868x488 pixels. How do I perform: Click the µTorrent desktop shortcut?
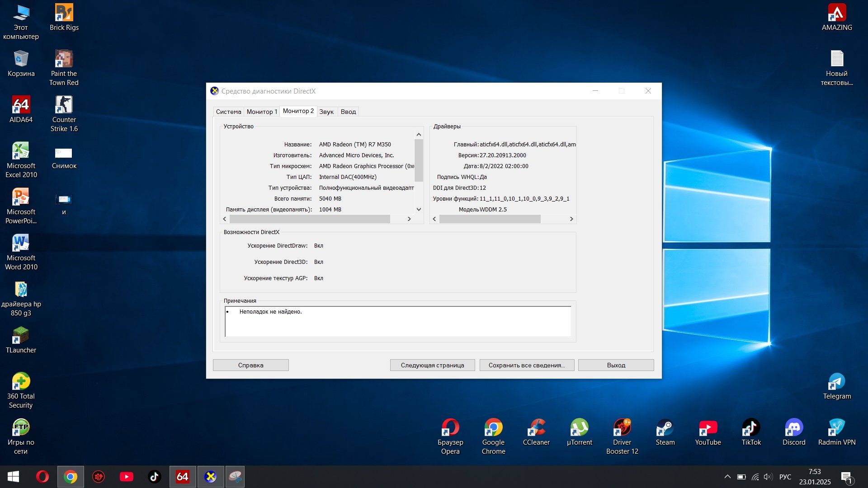(579, 432)
